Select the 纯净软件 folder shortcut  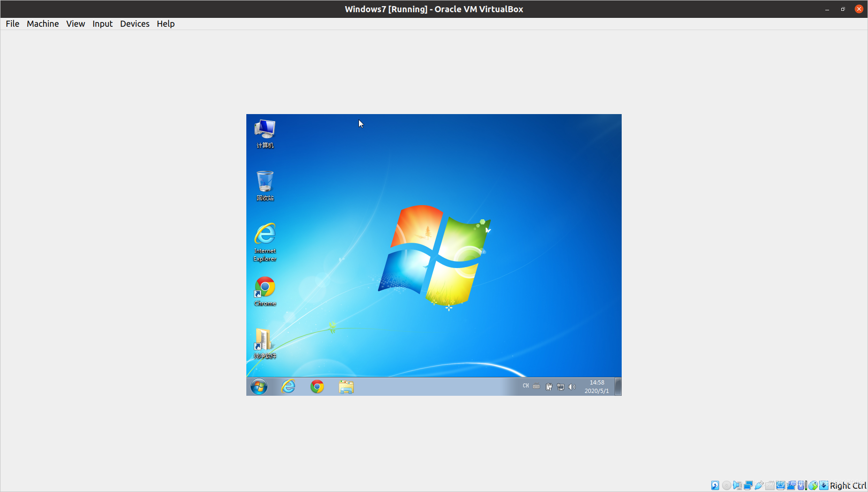click(265, 344)
